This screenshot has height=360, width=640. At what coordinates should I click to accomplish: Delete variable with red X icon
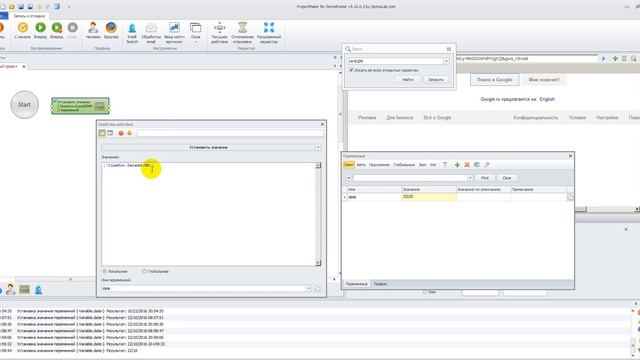tap(467, 165)
